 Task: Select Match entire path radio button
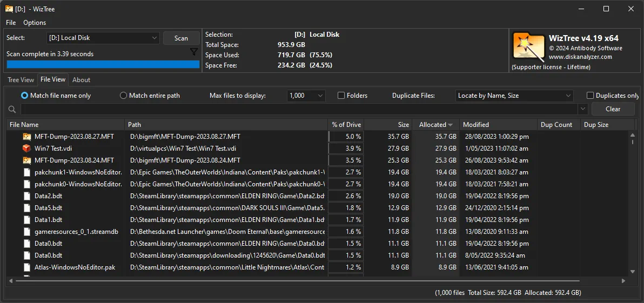124,96
